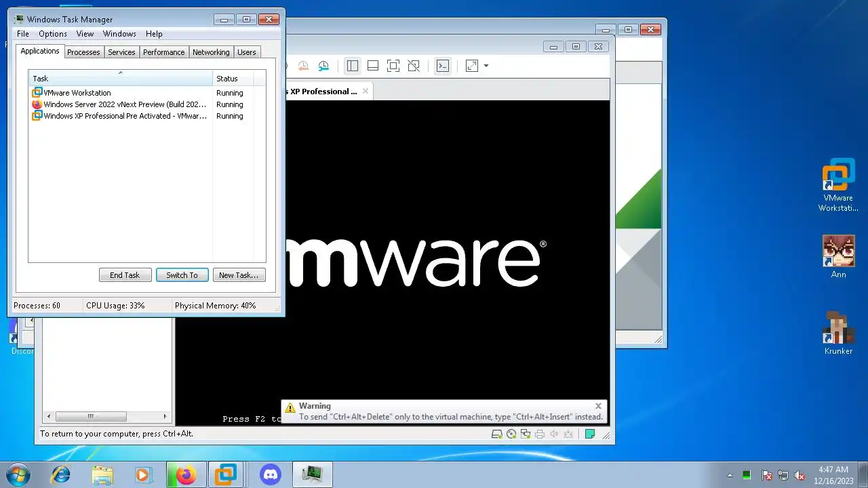
Task: Open Windows Explorer from taskbar
Action: 102,474
